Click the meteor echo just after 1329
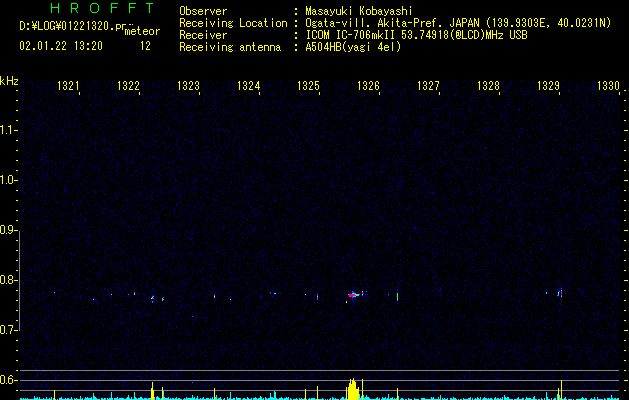Screen dimensions: 629x400 coord(560,293)
